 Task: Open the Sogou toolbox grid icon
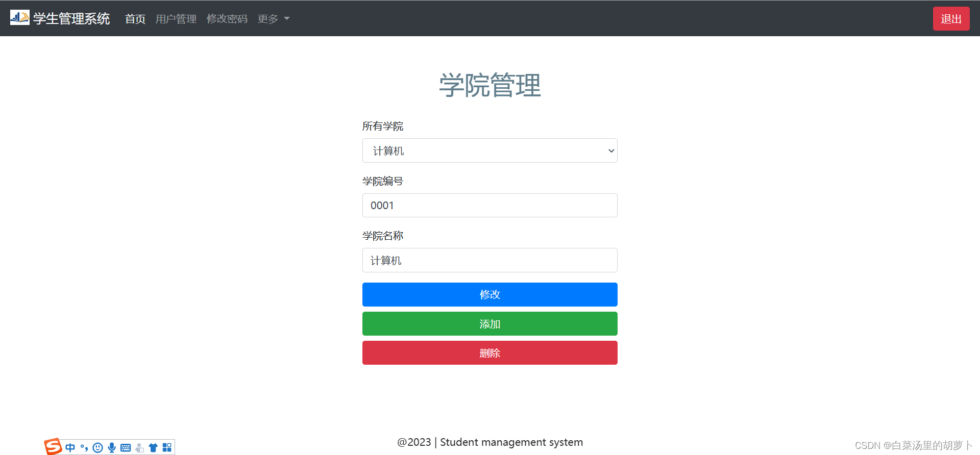(167, 447)
